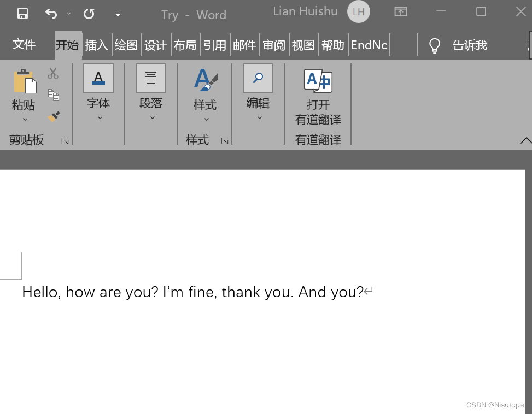Open the 剪贴板 (Clipboard) pane launcher
532x414 pixels.
[x=65, y=141]
